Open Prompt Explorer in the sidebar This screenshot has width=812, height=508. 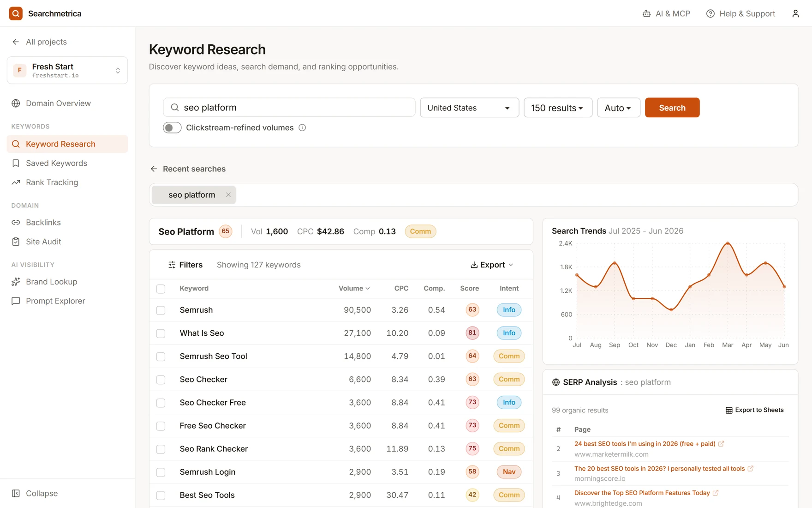(x=67, y=301)
